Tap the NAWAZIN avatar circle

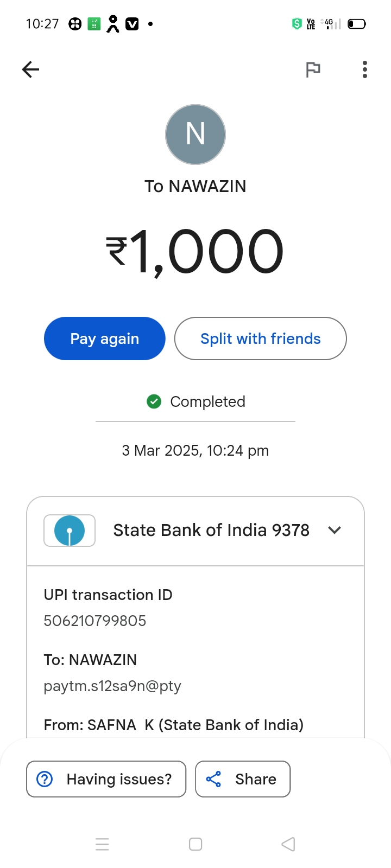tap(195, 135)
